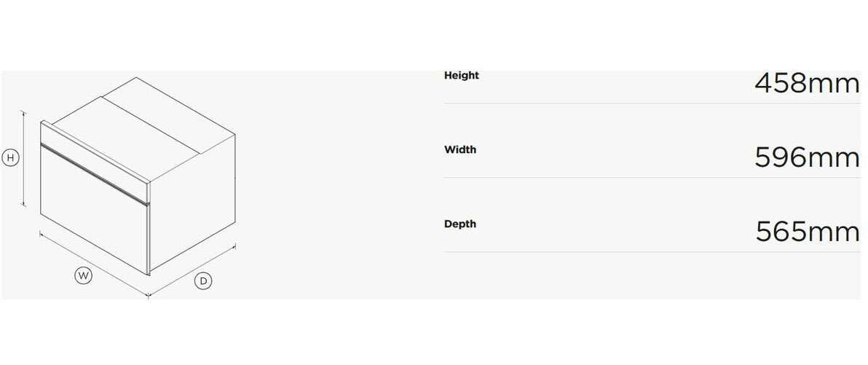Image resolution: width=868 pixels, height=365 pixels.
Task: Click the divider line under the Height row
Action: pyautogui.click(x=652, y=103)
